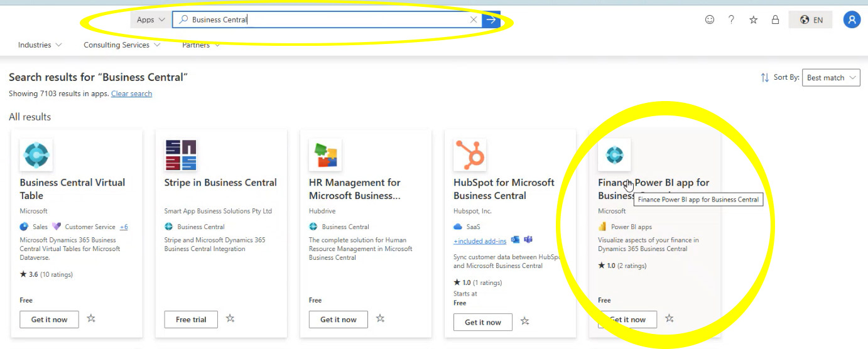
Task: Open the Apps search scope dropdown
Action: click(151, 19)
